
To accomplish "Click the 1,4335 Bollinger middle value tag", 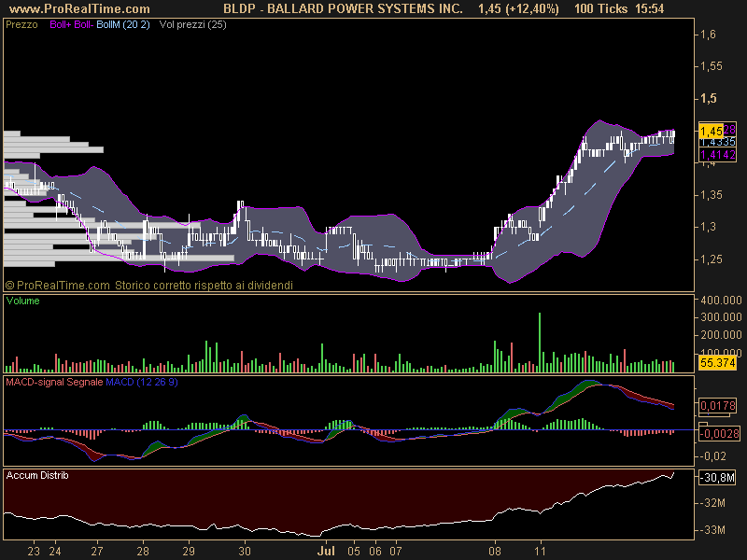I will click(x=718, y=142).
